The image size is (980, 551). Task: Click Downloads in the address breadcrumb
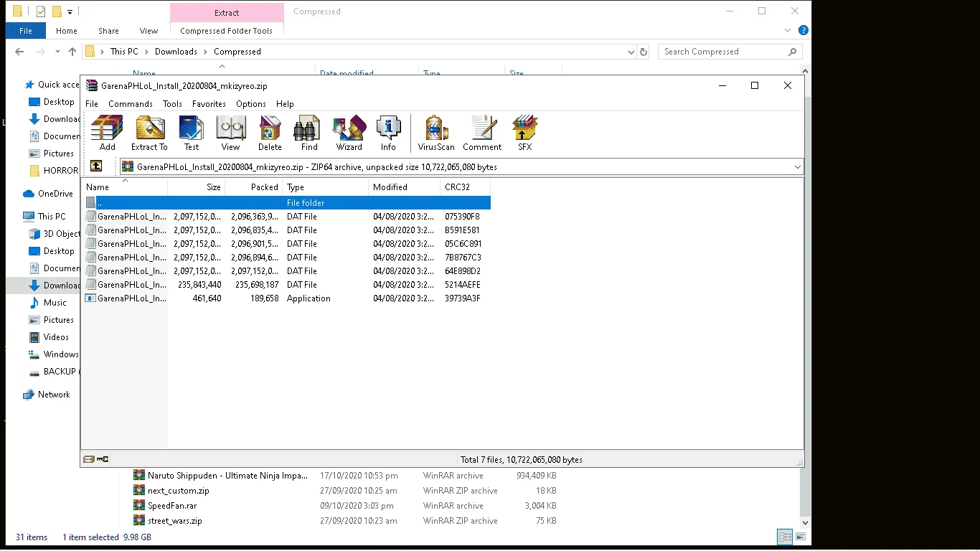pyautogui.click(x=176, y=52)
